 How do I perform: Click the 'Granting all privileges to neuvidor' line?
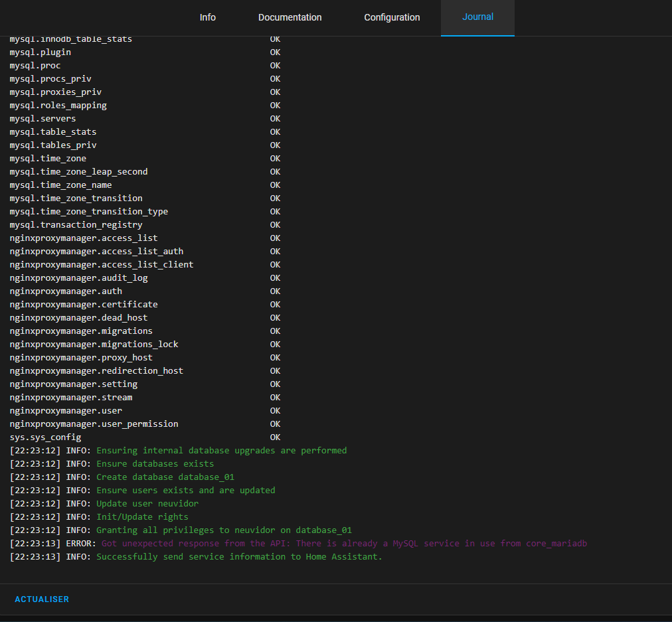[224, 530]
